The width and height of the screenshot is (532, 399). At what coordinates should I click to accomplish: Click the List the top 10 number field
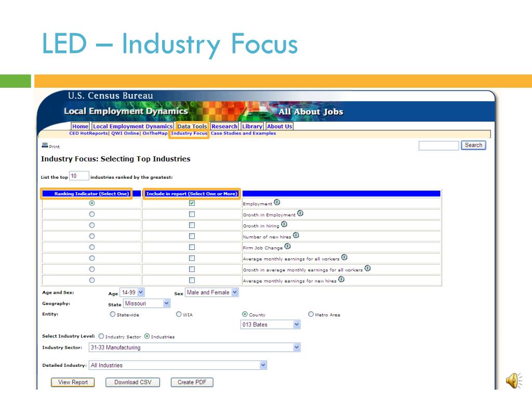(x=79, y=176)
